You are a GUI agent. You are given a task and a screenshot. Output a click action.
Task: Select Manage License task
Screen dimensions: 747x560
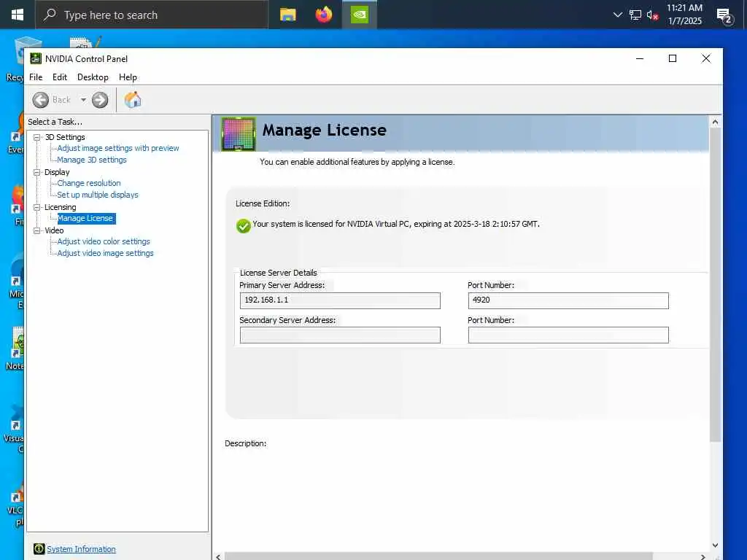85,218
